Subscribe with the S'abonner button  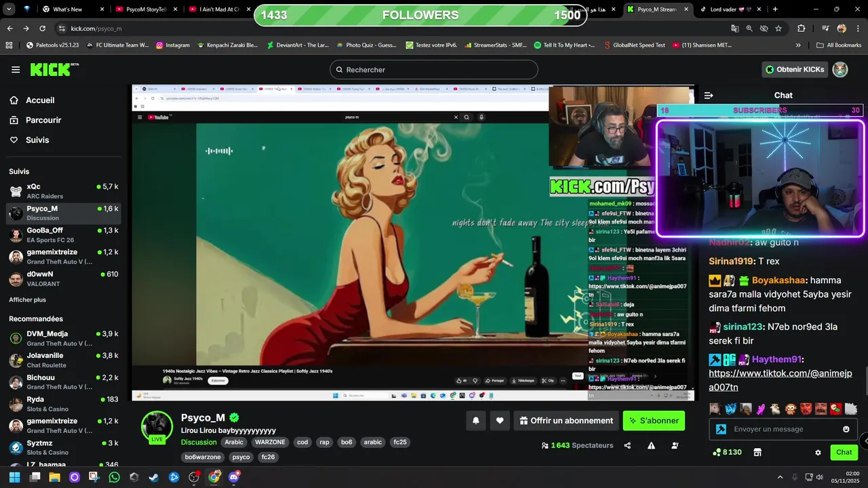tap(654, 420)
